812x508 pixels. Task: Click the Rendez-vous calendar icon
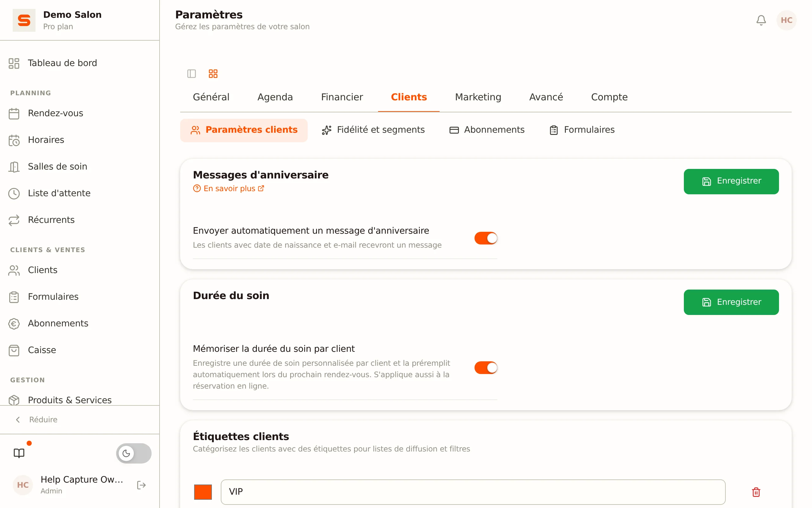tap(14, 114)
